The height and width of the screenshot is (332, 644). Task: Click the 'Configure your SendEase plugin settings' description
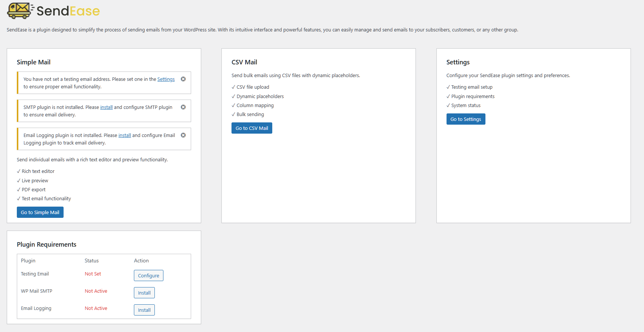508,76
